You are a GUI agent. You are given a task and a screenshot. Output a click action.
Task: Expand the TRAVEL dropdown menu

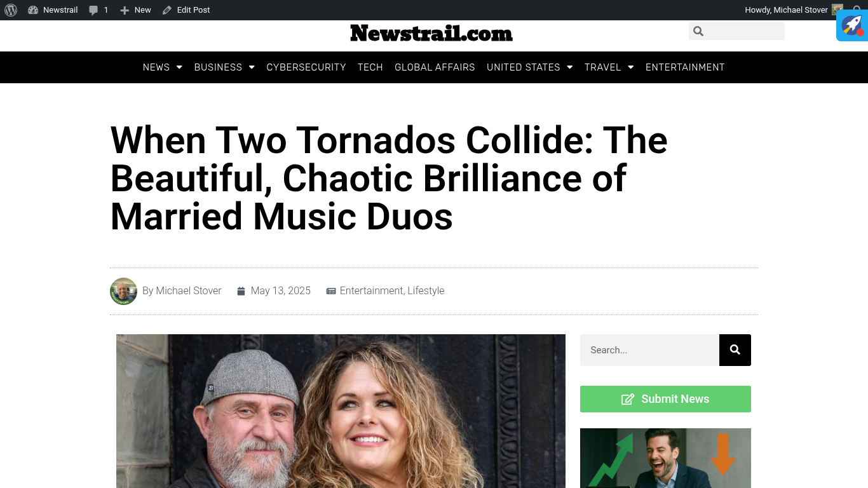coord(609,67)
